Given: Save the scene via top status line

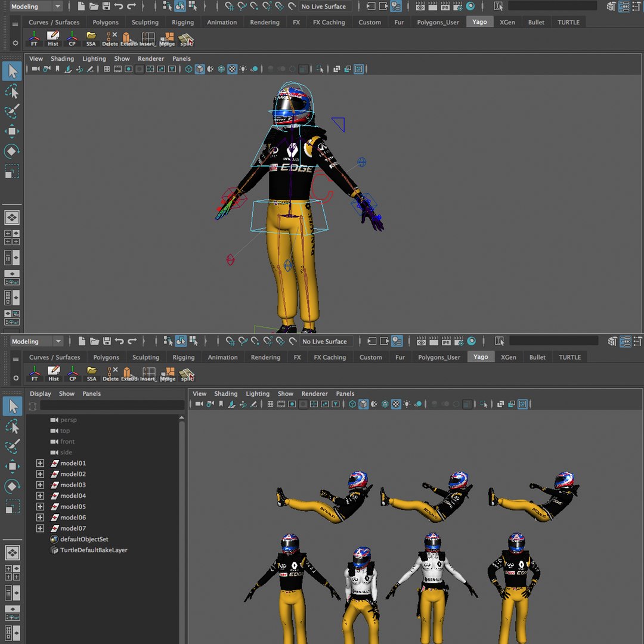Looking at the screenshot, I should click(106, 6).
